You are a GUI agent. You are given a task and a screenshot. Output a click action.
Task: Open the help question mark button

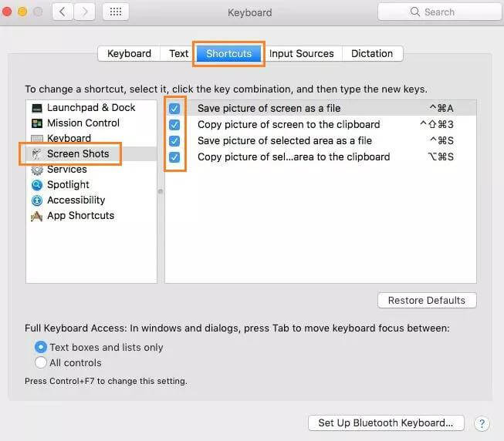coord(482,423)
